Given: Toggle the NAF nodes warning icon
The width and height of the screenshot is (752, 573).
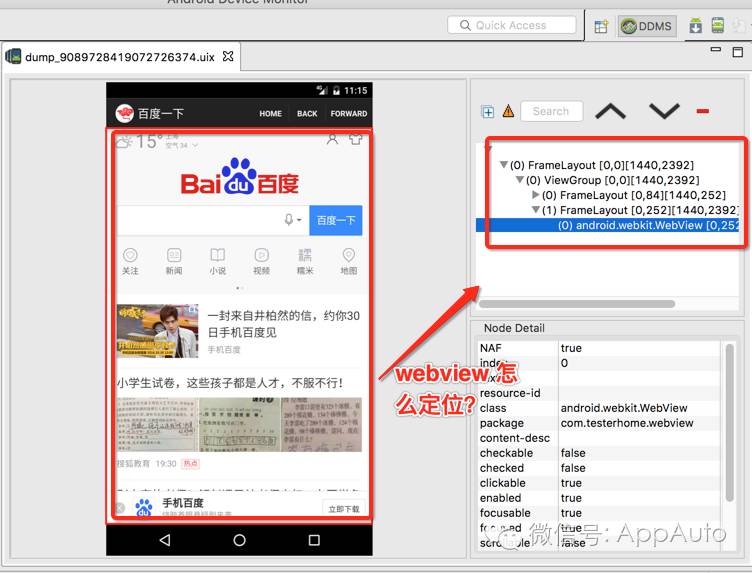Looking at the screenshot, I should point(508,112).
